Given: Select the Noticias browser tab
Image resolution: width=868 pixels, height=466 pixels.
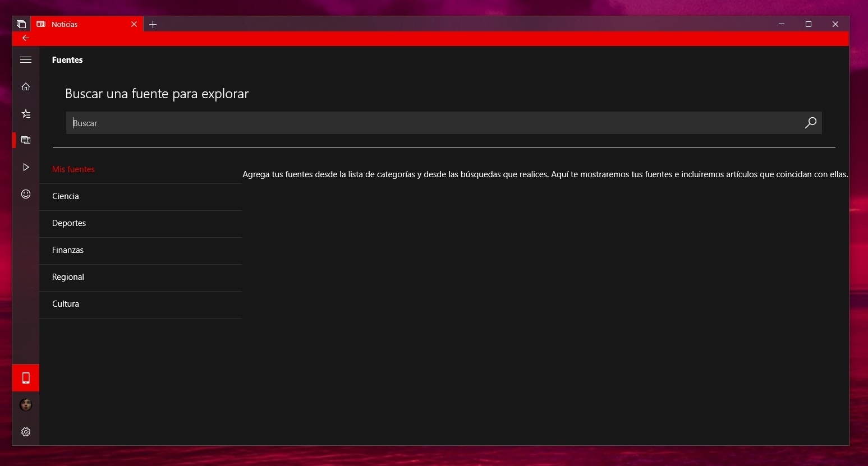Looking at the screenshot, I should (x=79, y=24).
